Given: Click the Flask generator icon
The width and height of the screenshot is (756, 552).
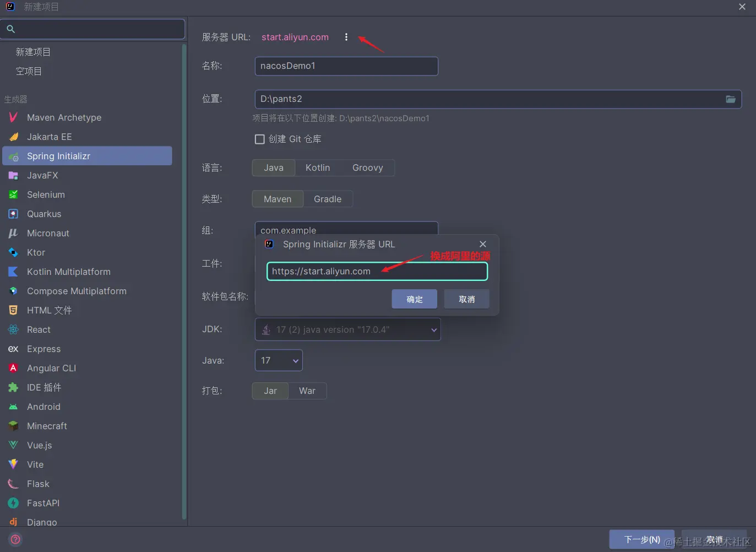Looking at the screenshot, I should pos(13,484).
